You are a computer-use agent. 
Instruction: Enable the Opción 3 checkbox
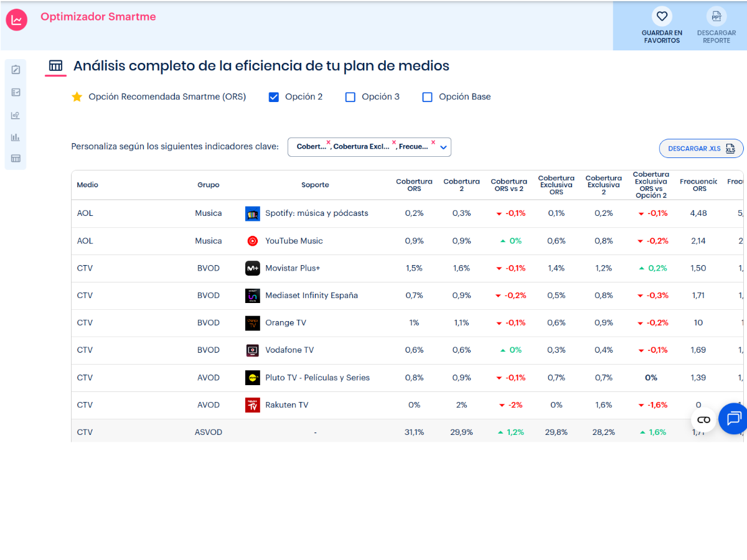(x=350, y=97)
